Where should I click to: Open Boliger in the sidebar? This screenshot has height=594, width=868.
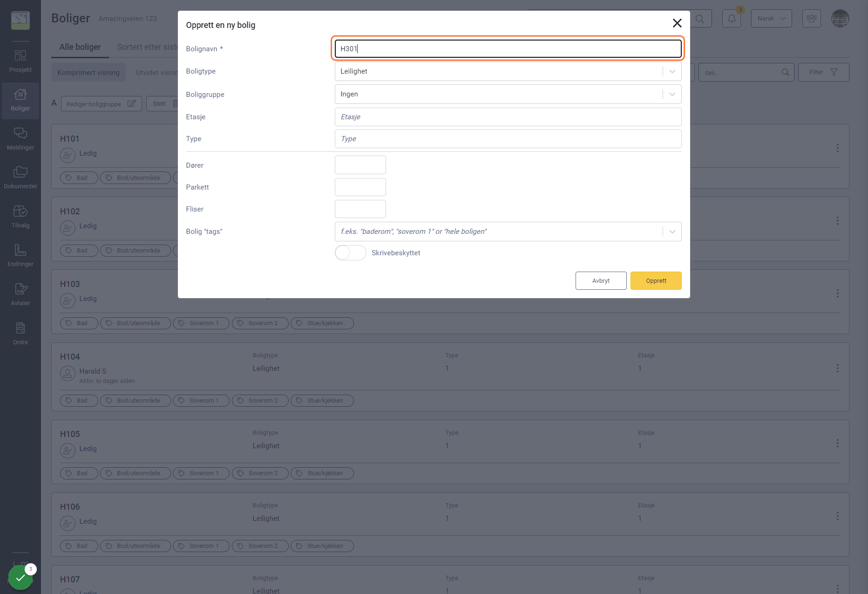coord(20,100)
